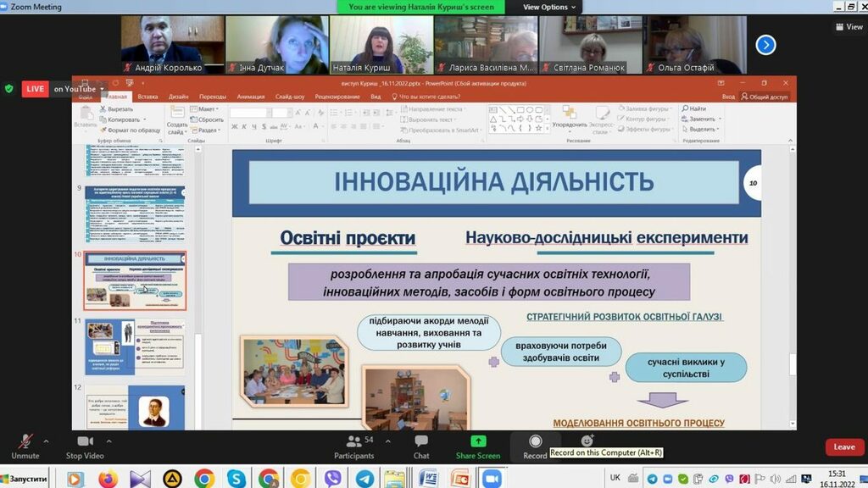This screenshot has width=868, height=488.
Task: Expand the View Options dropdown
Action: coord(549,7)
